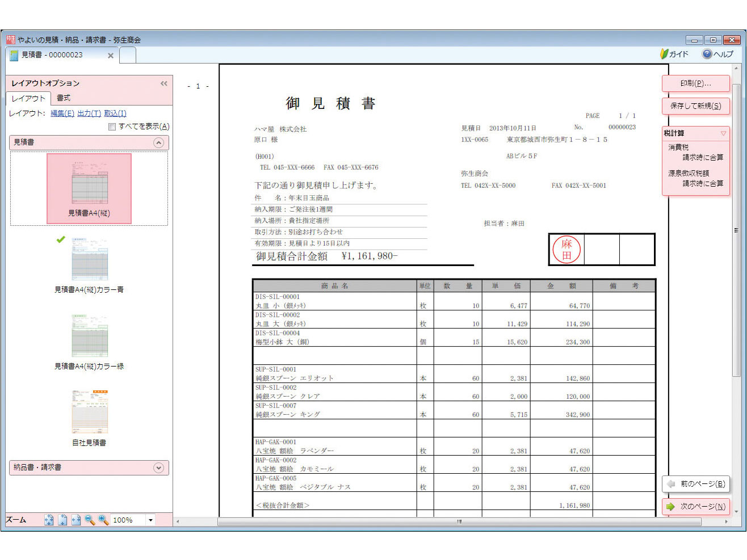Go to 次のページ(N)

point(696,507)
